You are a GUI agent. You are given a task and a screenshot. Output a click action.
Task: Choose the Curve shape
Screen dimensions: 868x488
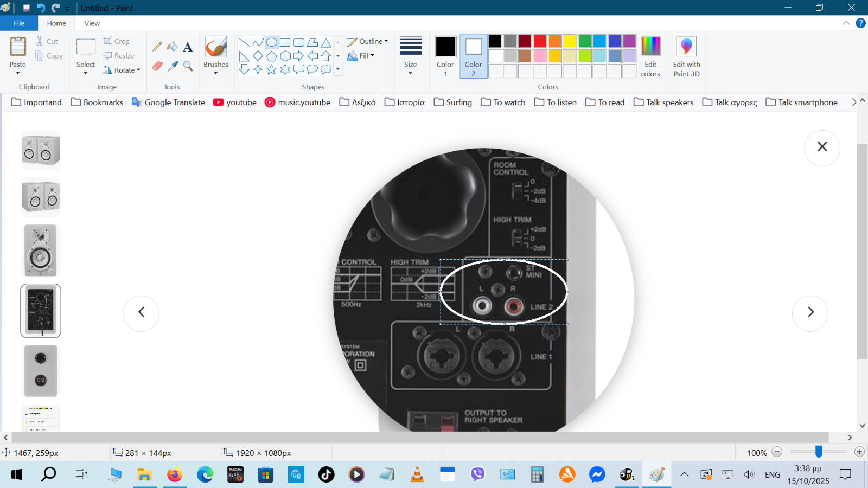(x=258, y=43)
